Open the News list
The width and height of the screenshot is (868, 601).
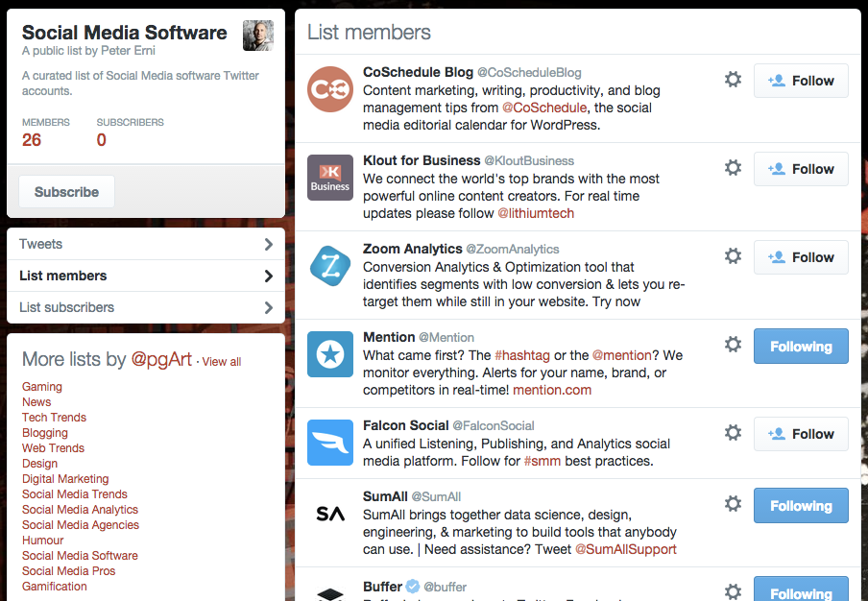[36, 401]
